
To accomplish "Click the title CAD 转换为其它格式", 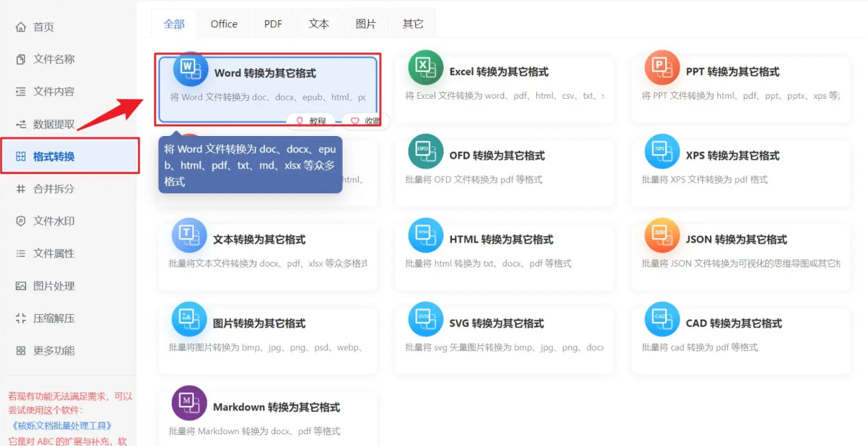I will 734,323.
